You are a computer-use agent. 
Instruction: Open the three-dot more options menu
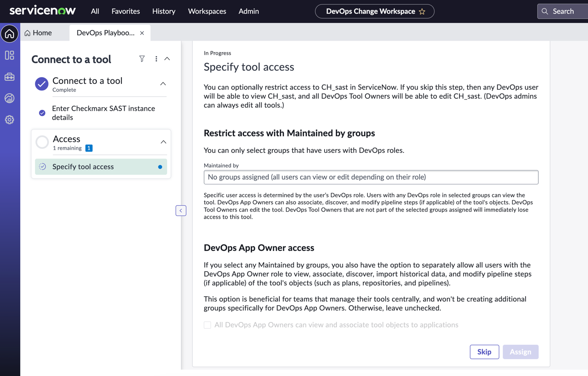pyautogui.click(x=156, y=59)
